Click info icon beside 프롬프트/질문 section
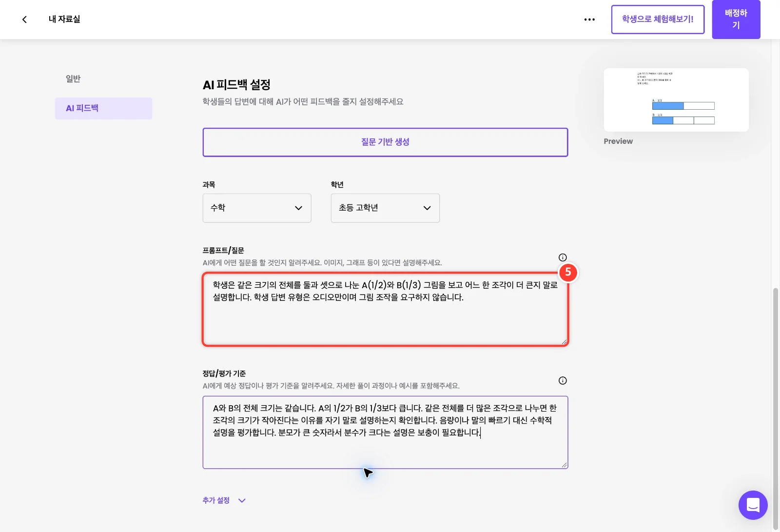Viewport: 780px width, 532px height. [563, 257]
